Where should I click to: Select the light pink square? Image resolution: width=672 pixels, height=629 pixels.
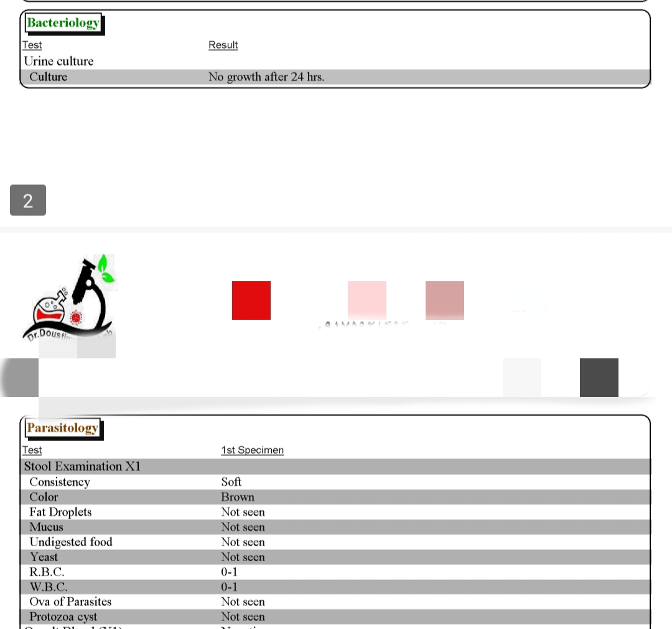click(x=367, y=301)
